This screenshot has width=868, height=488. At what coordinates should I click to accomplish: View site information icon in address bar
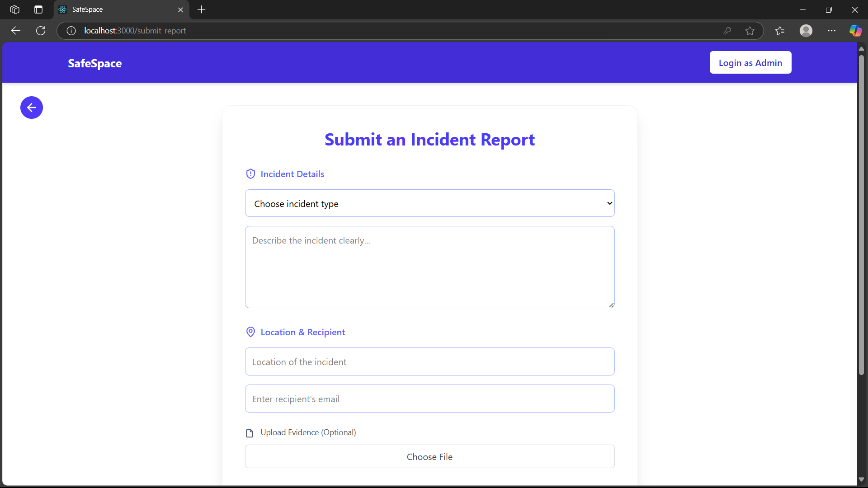tap(71, 31)
